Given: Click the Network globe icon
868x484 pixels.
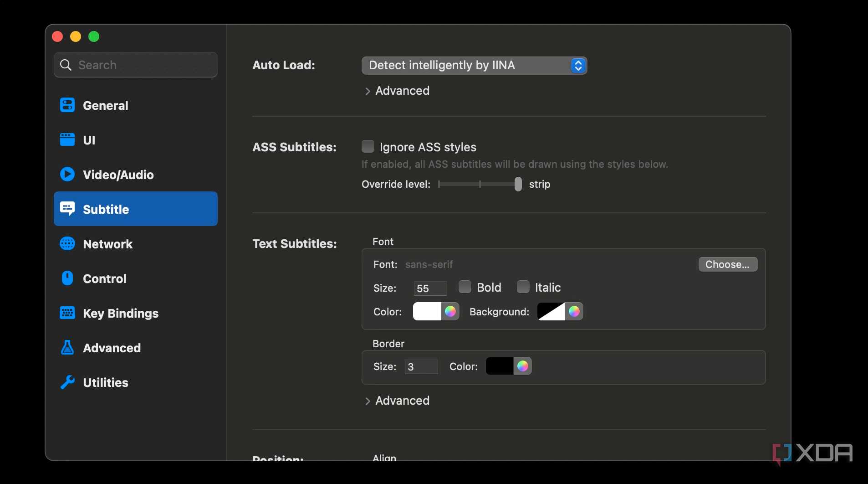Looking at the screenshot, I should [x=67, y=244].
